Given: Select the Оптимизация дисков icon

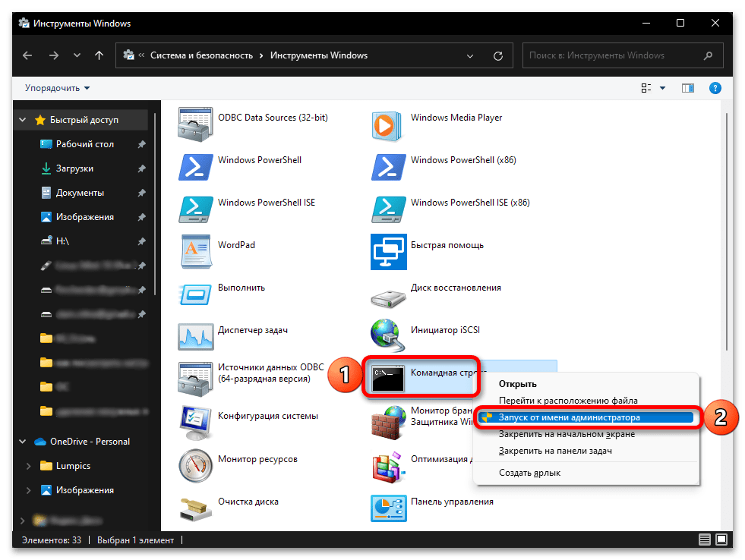Looking at the screenshot, I should tap(388, 467).
